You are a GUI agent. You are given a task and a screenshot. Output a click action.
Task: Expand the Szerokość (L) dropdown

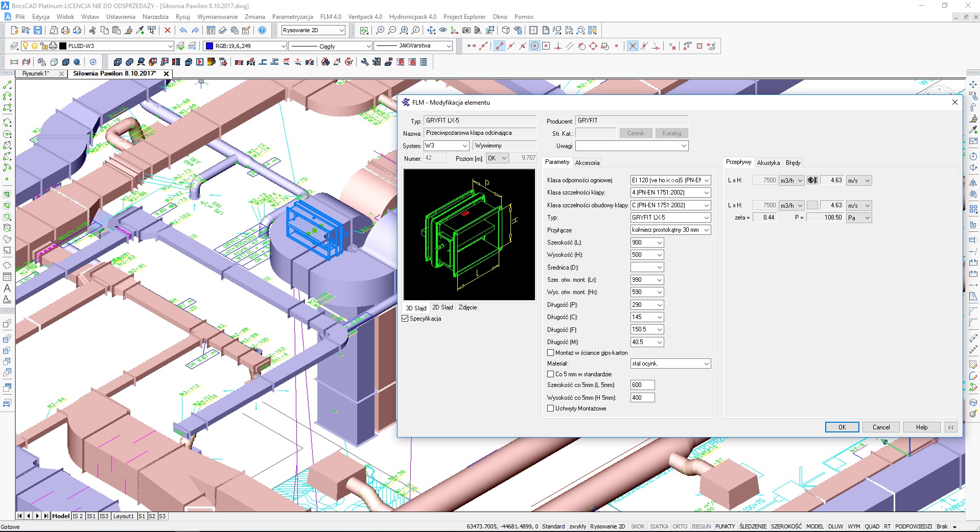click(x=659, y=243)
